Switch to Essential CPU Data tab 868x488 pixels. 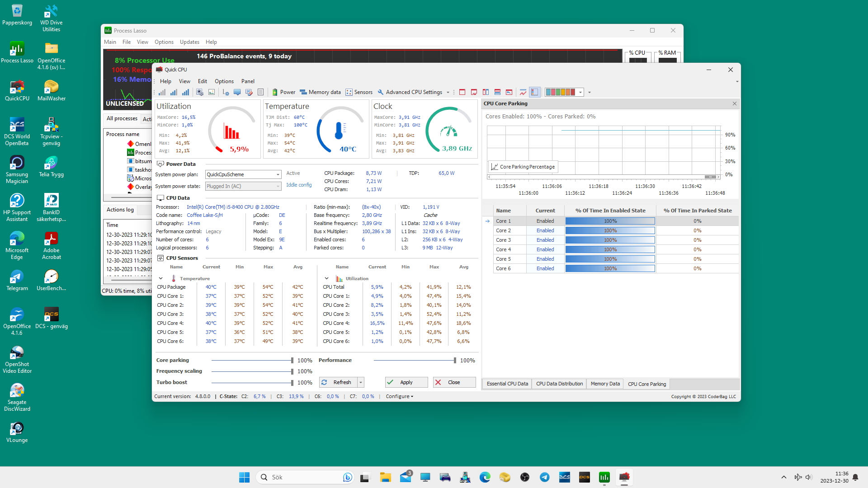pos(507,384)
